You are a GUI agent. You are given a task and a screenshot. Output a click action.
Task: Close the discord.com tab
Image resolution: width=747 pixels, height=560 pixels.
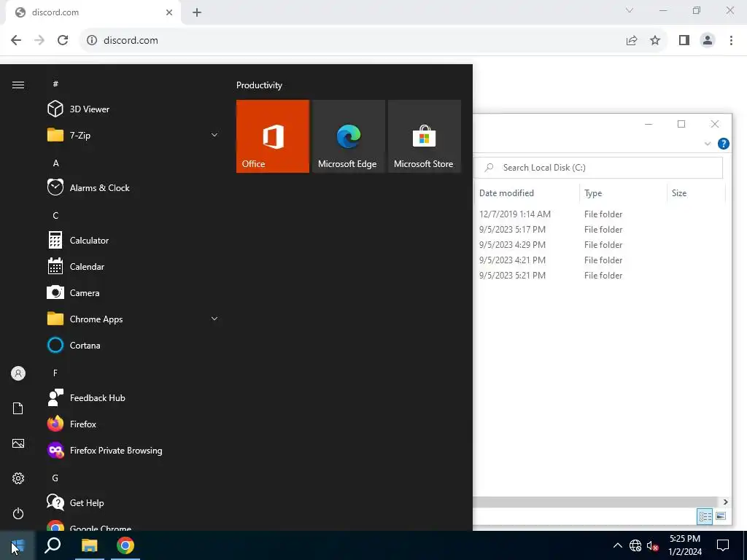coord(169,12)
